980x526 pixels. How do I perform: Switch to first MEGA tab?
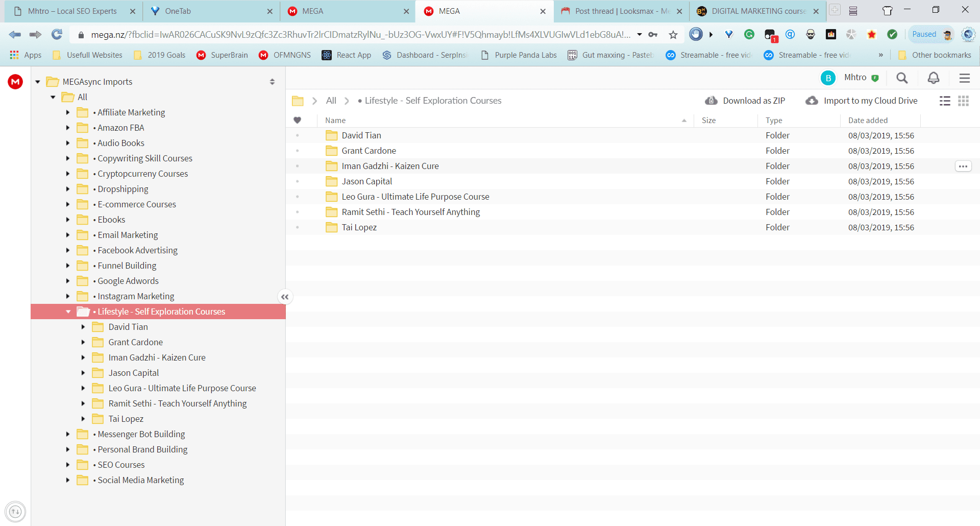348,11
